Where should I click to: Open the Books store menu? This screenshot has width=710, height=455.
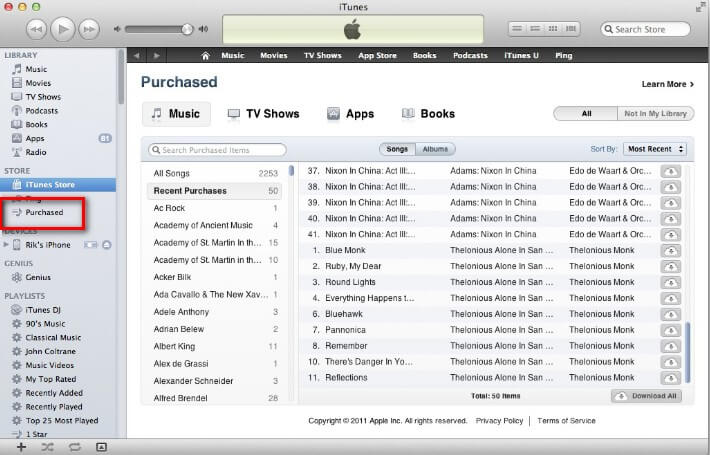tap(424, 56)
